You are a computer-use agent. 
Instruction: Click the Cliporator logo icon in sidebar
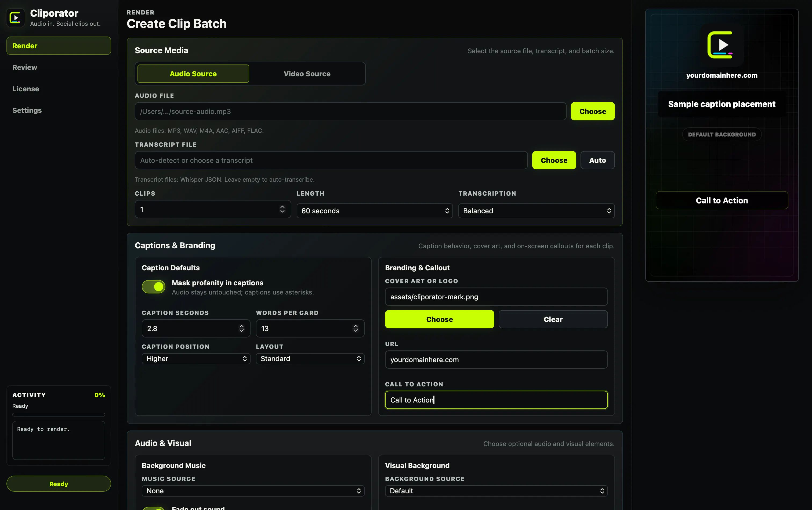16,17
